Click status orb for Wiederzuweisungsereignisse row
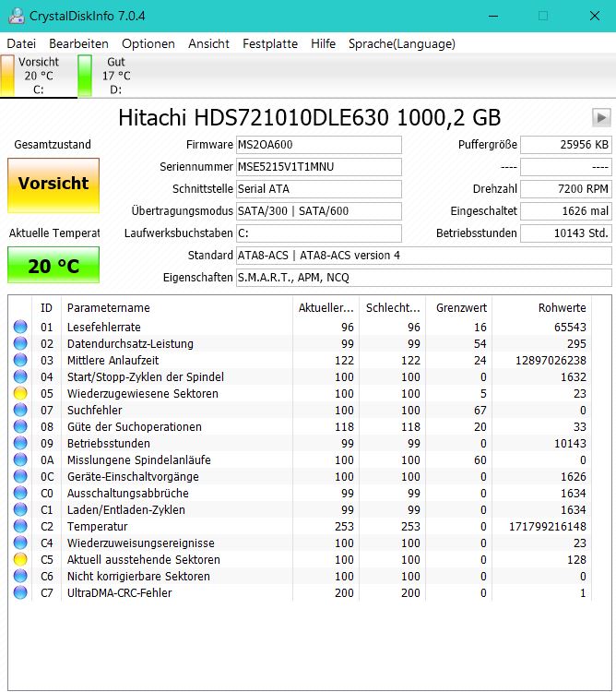 (x=20, y=543)
